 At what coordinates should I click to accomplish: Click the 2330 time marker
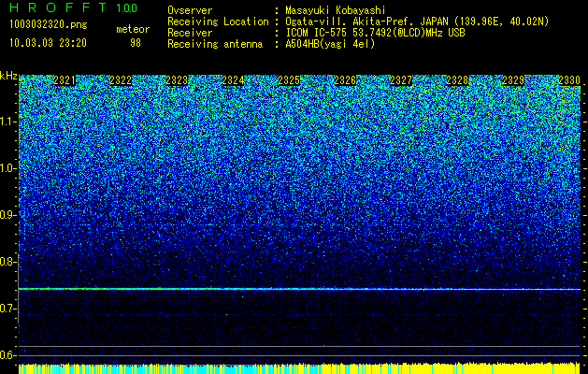[569, 80]
